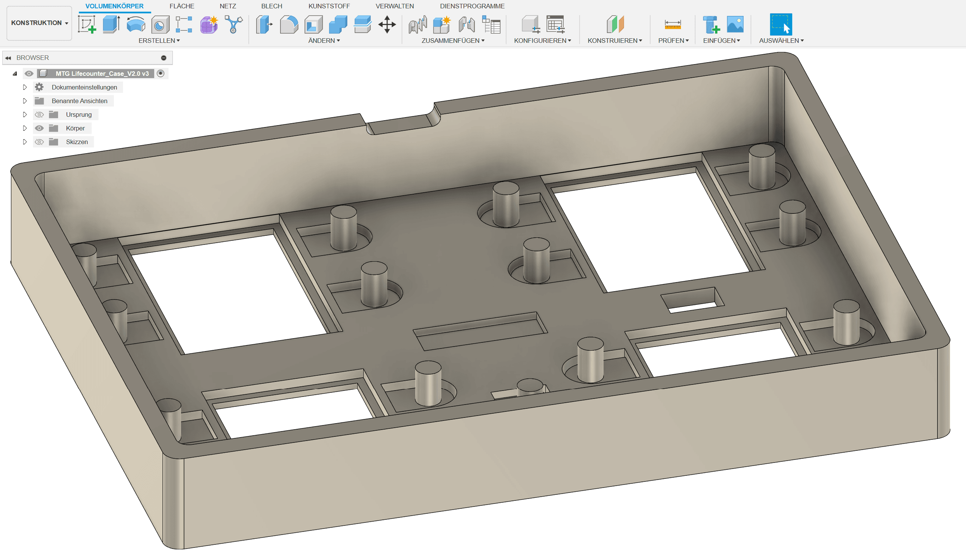
Task: Select the Skizze erstellen tool
Action: click(87, 24)
